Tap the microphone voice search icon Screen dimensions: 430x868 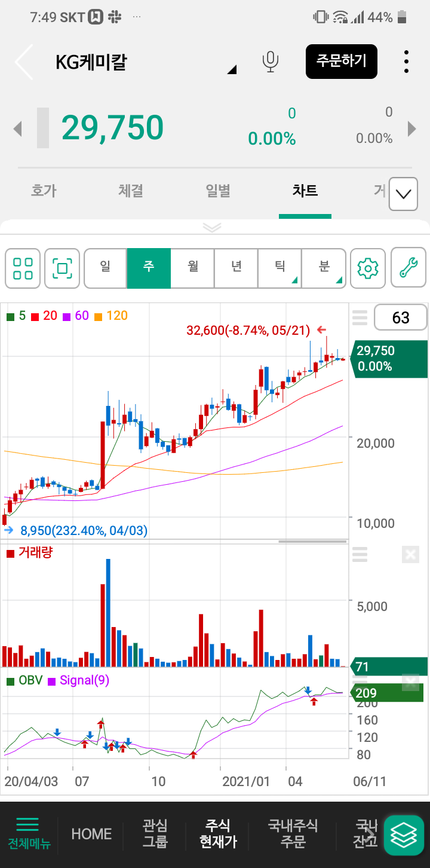point(271,62)
